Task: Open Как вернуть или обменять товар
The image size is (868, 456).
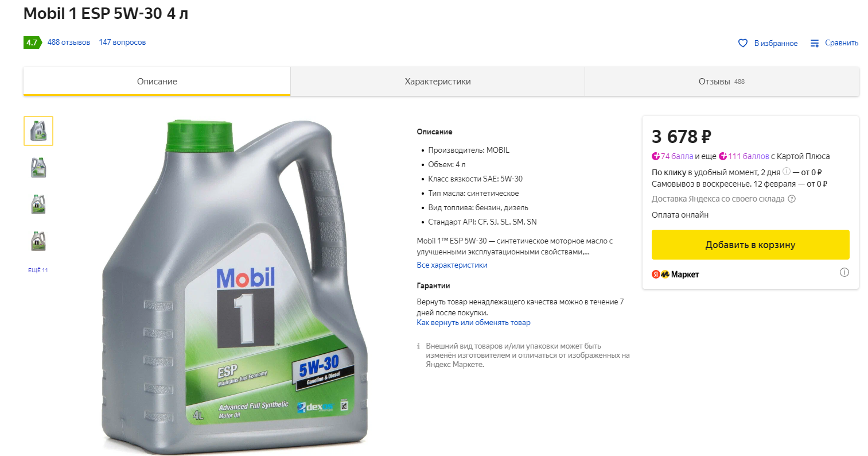Action: [x=473, y=323]
